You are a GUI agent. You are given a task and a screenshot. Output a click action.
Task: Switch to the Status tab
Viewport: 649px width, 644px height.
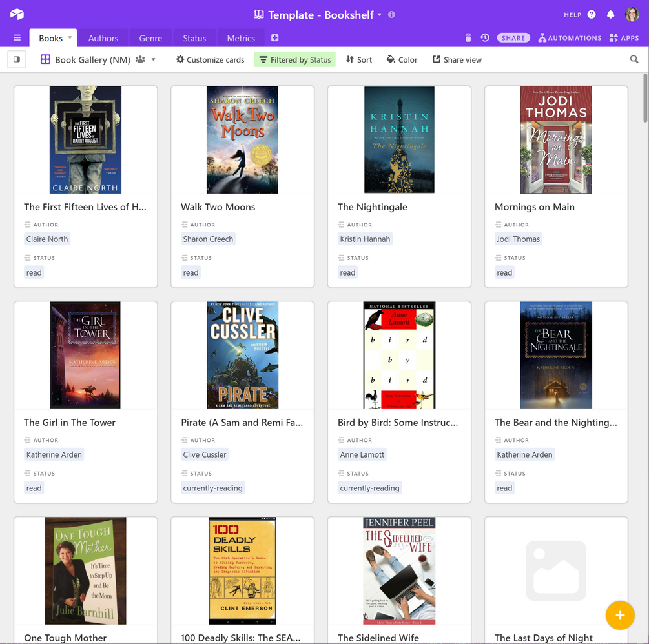(x=194, y=38)
